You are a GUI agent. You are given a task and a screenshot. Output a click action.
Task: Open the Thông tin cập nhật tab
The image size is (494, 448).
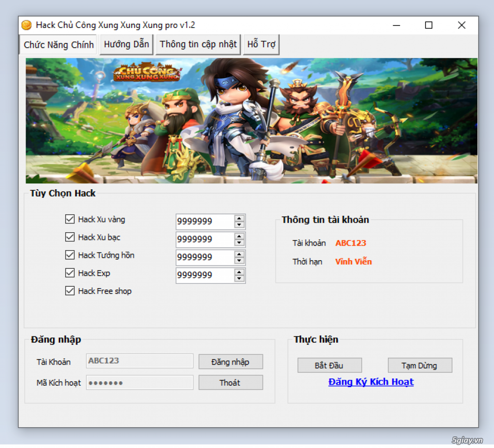[x=198, y=44]
